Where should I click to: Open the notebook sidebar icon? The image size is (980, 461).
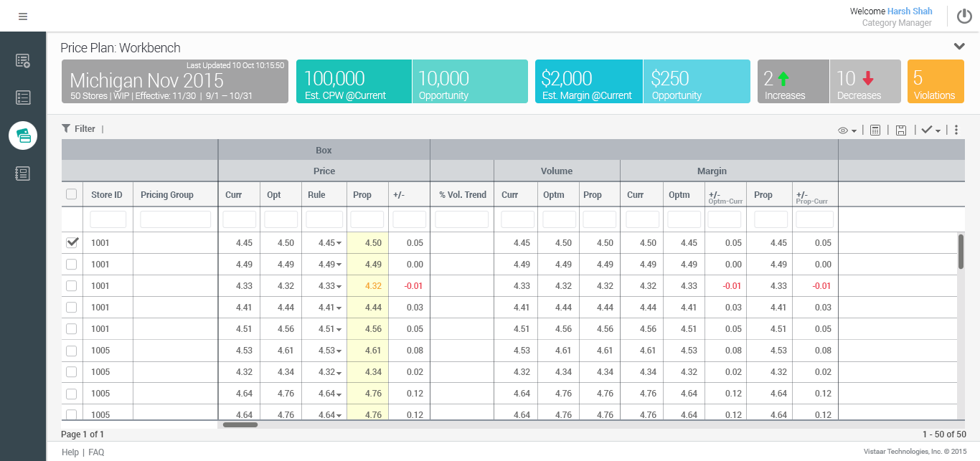(x=23, y=173)
